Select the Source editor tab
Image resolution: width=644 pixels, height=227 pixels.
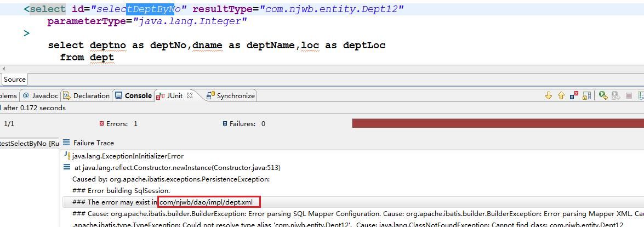click(14, 79)
